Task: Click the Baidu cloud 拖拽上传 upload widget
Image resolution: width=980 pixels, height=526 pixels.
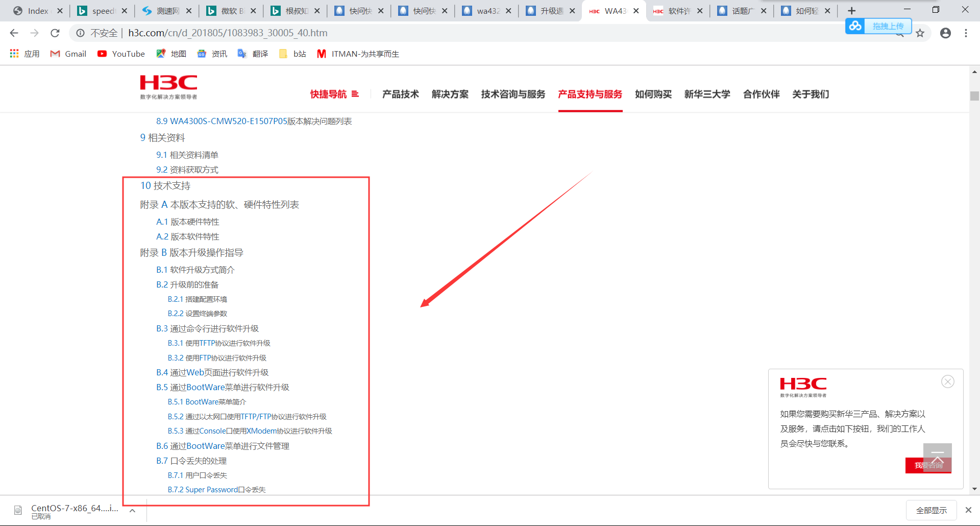Action: click(878, 26)
